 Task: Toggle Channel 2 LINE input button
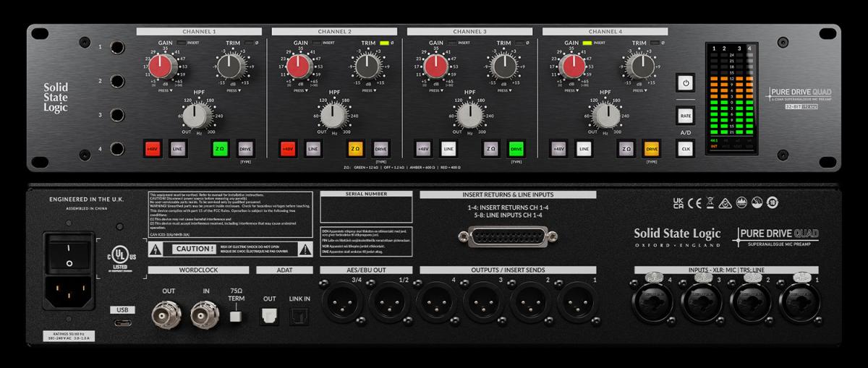312,149
